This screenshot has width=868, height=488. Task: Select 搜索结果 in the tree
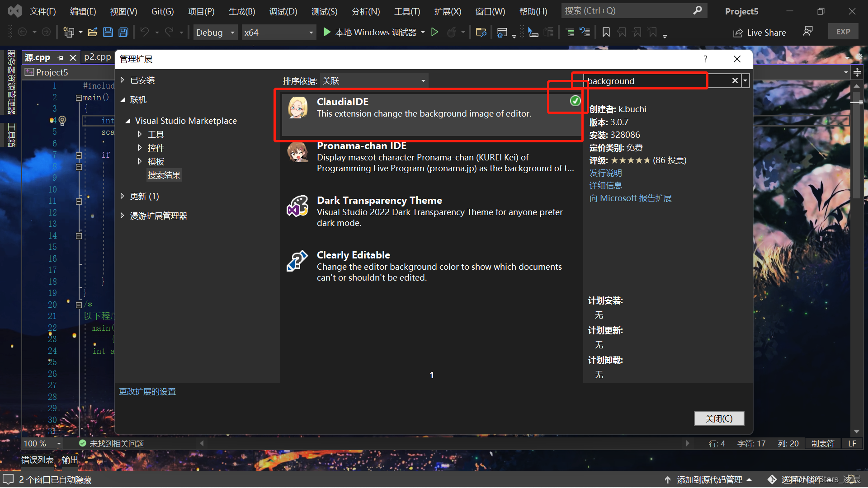tap(164, 175)
